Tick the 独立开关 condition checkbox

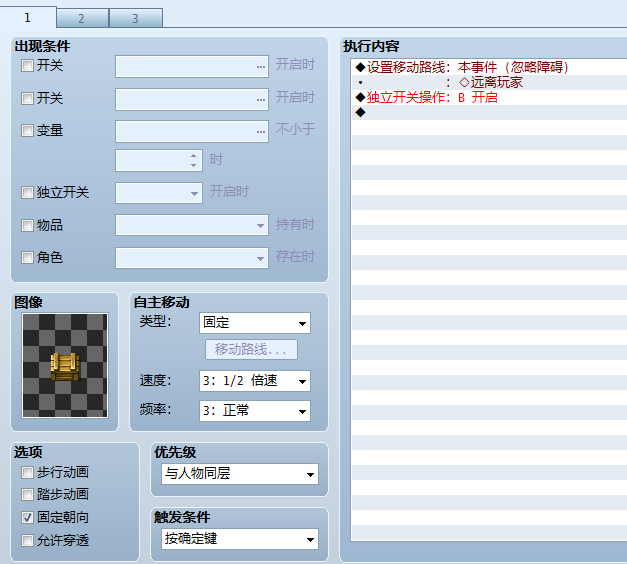[27, 192]
